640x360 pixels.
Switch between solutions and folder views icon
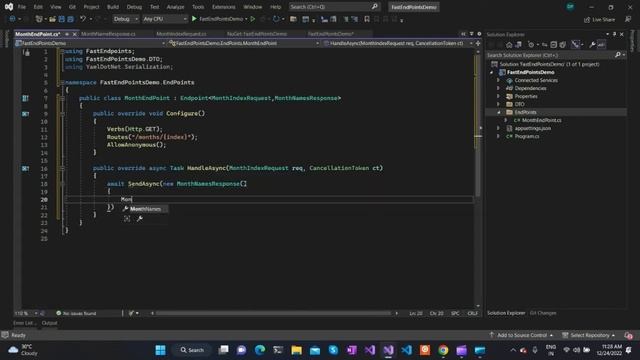(x=518, y=45)
